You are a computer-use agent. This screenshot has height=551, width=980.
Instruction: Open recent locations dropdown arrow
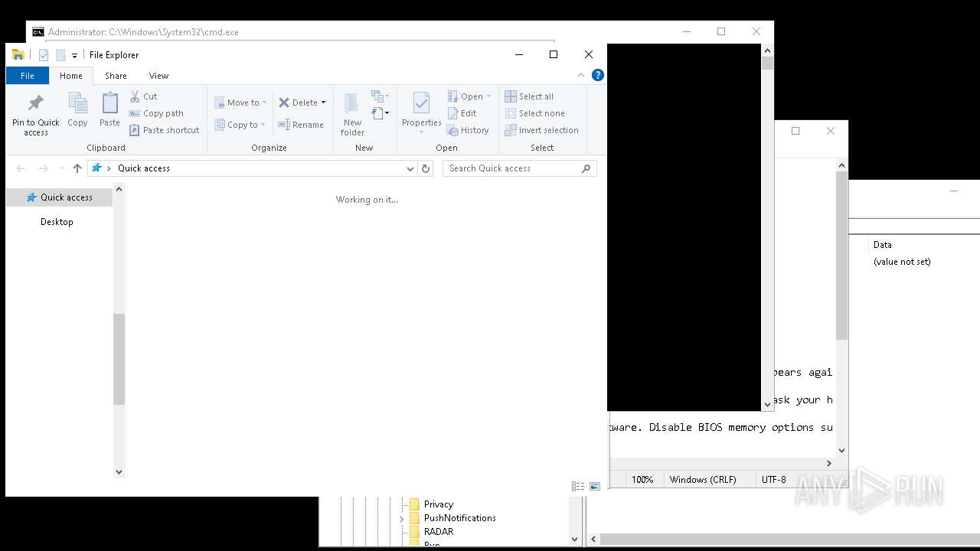[x=61, y=168]
